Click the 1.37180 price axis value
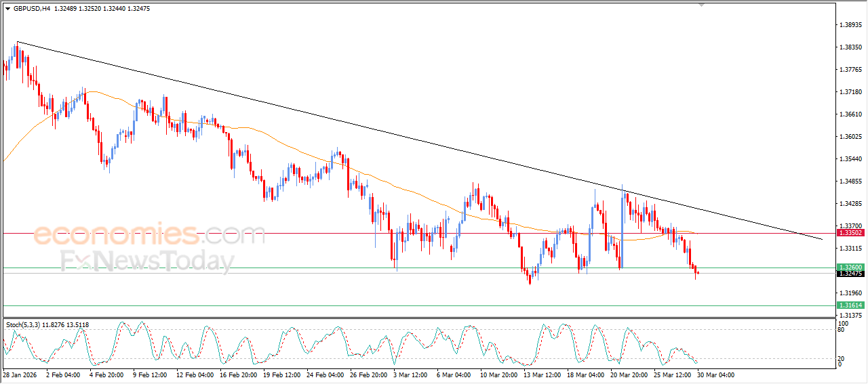 pyautogui.click(x=850, y=92)
